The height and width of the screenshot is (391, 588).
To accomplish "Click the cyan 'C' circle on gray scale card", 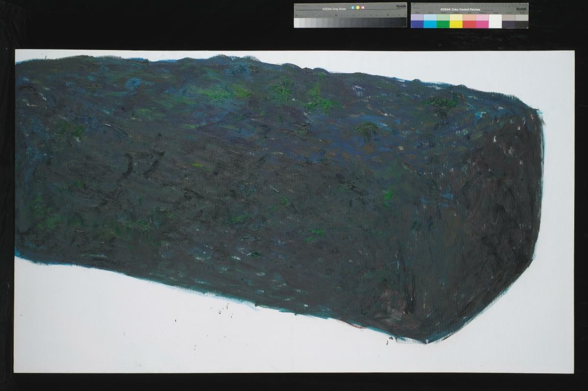I will pos(352,8).
